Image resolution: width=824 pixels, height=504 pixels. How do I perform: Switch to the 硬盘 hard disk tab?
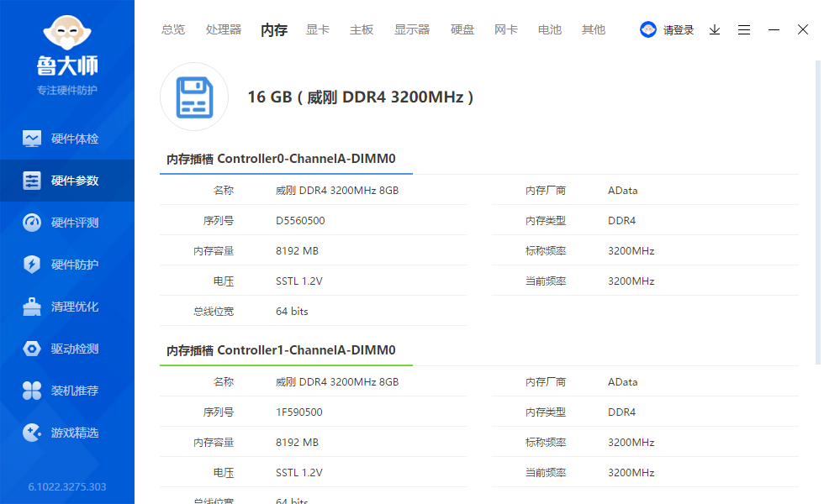462,29
